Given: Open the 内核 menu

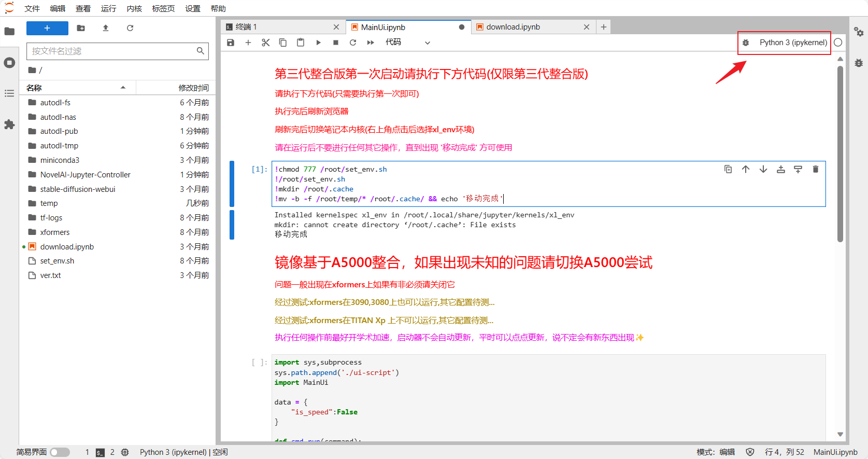Looking at the screenshot, I should coord(134,8).
